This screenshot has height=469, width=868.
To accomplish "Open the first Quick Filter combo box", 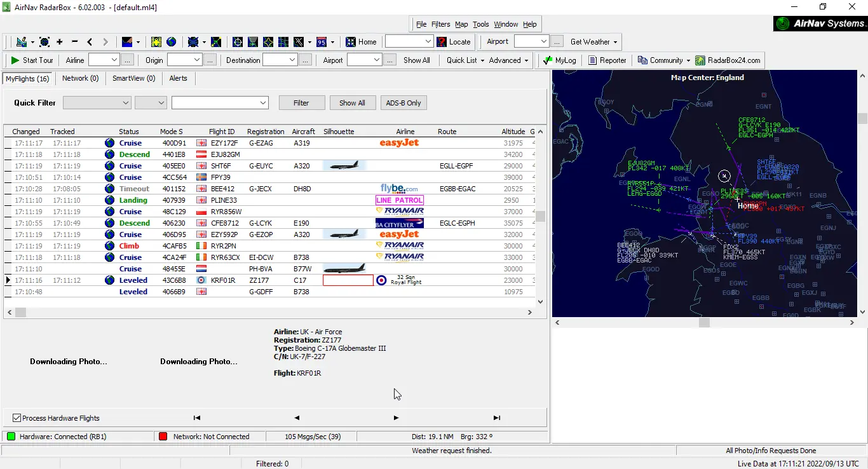I will 97,103.
